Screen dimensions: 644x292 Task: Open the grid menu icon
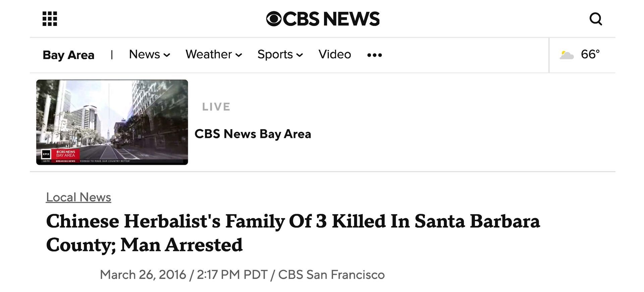50,19
